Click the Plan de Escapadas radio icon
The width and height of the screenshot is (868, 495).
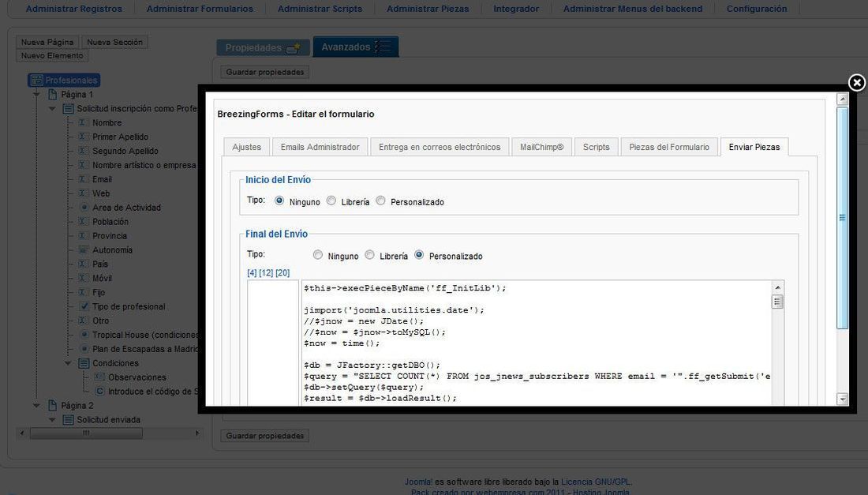84,348
